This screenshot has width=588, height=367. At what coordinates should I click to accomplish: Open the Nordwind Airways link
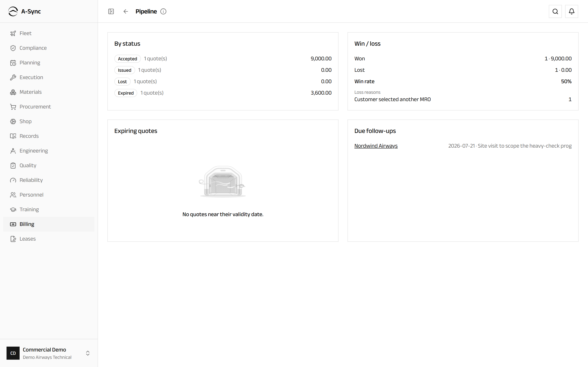(376, 146)
